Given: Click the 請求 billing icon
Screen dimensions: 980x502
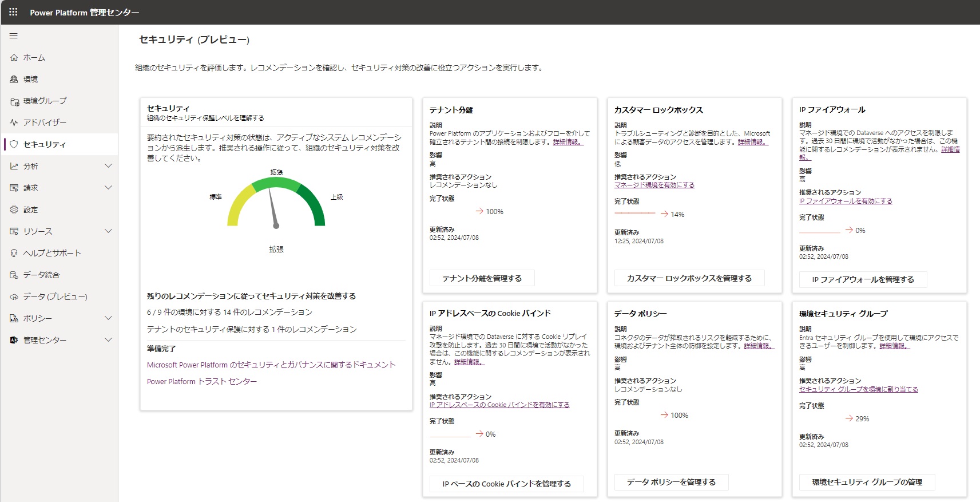Looking at the screenshot, I should [x=14, y=188].
